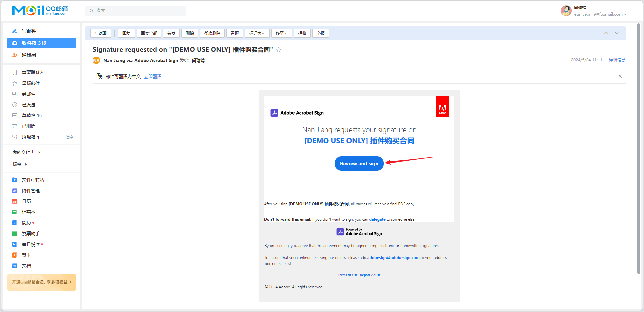
Task: Click the greeting card icon
Action: tap(15, 255)
